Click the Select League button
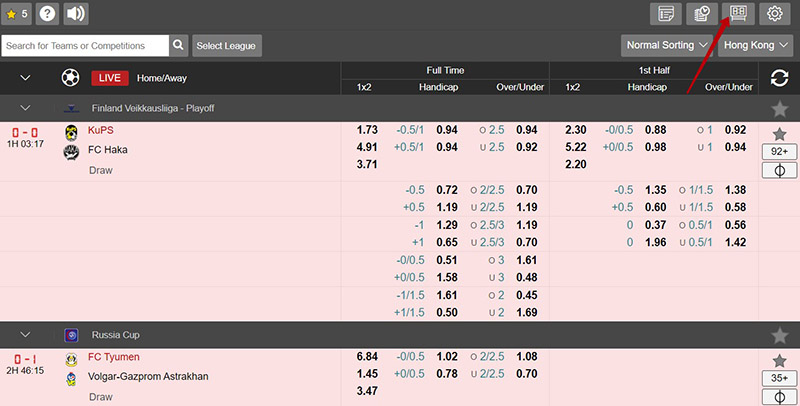Viewport: 800px width, 406px height. 227,46
